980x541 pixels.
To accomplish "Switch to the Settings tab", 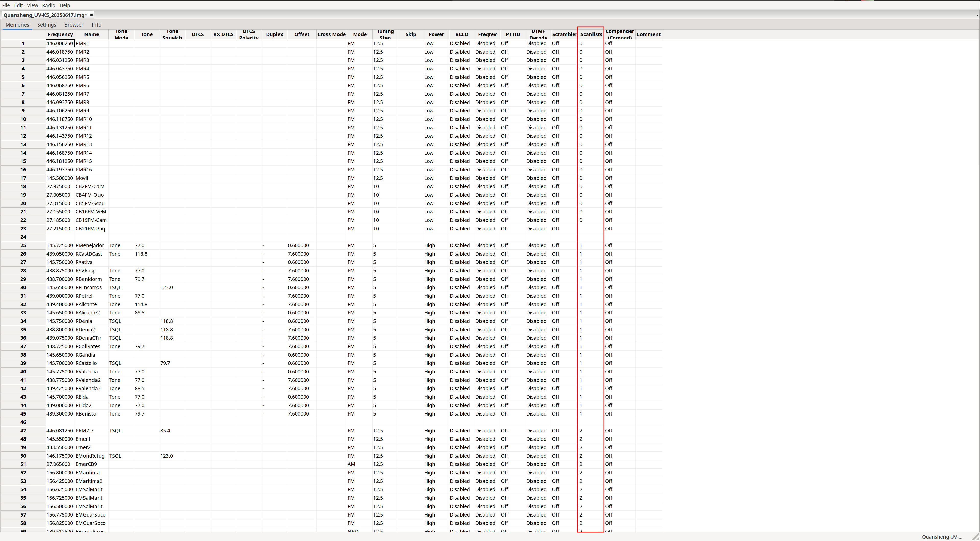I will [x=46, y=25].
